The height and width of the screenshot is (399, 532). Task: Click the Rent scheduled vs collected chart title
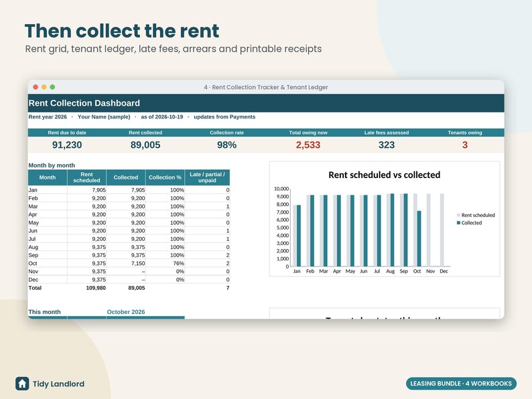click(385, 175)
